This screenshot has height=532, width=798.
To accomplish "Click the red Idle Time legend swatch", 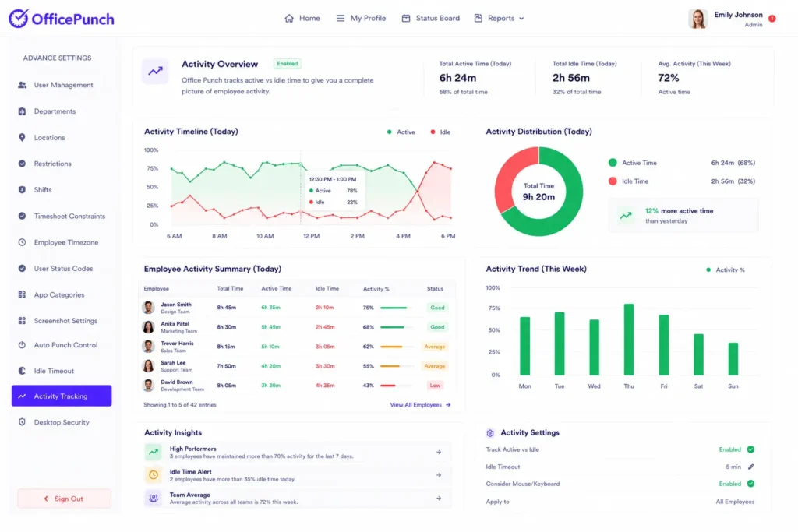I will (x=613, y=181).
